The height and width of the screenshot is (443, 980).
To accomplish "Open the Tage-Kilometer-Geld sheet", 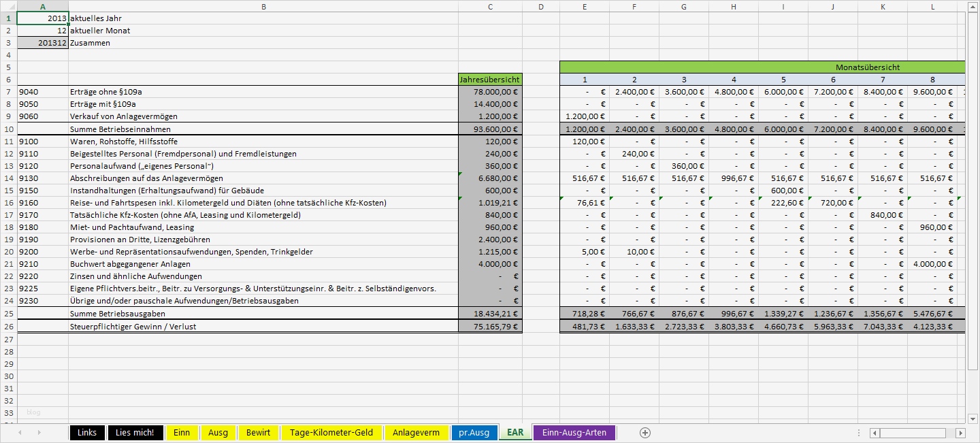I will (331, 432).
